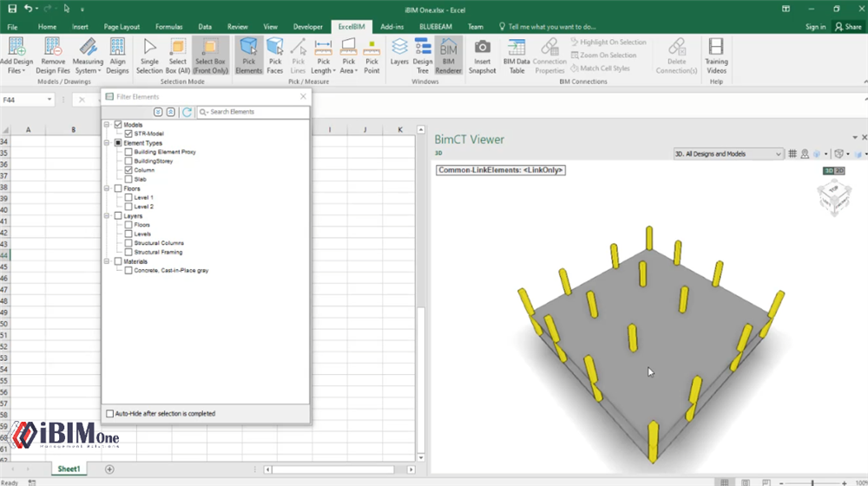Switch to the BLUEBEAM ribbon tab
Screen dimensions: 868x486
click(436, 27)
